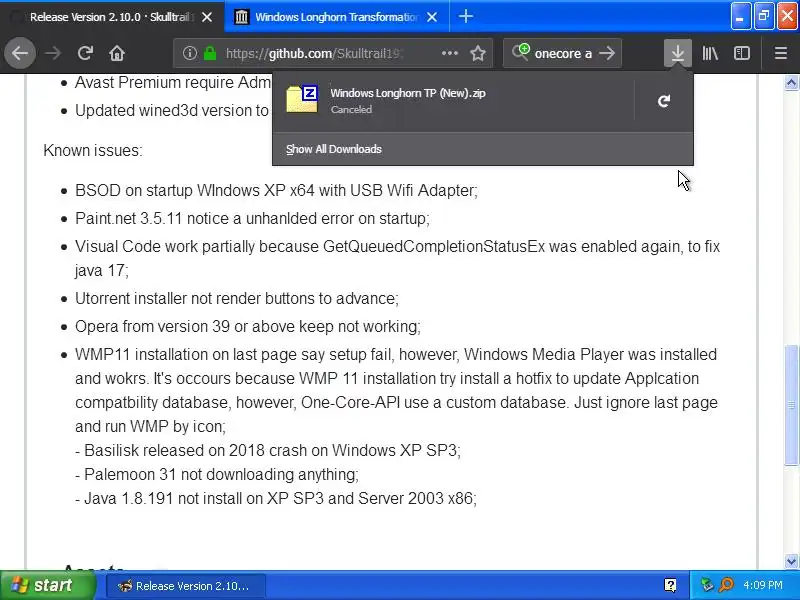
Task: Open the Firefox home page
Action: point(117,53)
